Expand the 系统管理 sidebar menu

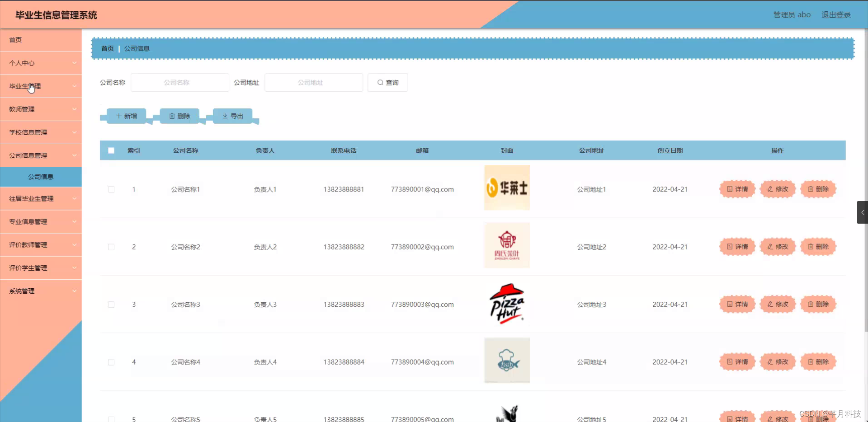pos(41,291)
